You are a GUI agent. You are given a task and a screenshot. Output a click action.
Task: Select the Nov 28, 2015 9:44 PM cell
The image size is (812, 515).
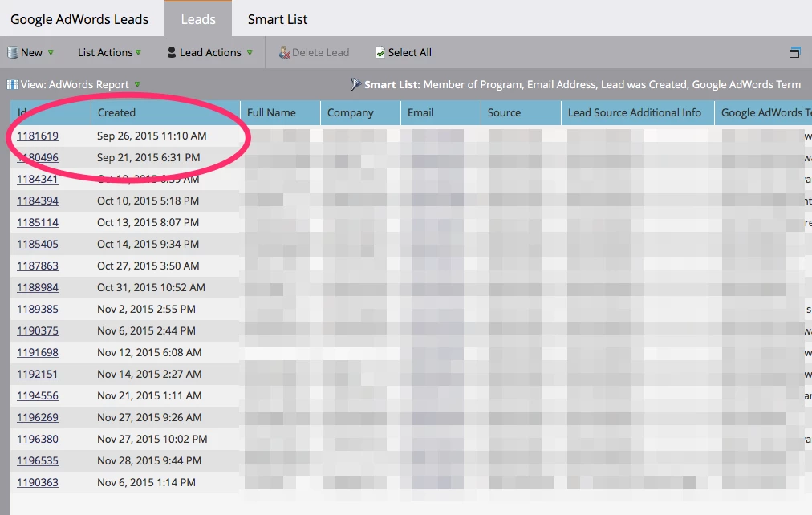click(165, 462)
